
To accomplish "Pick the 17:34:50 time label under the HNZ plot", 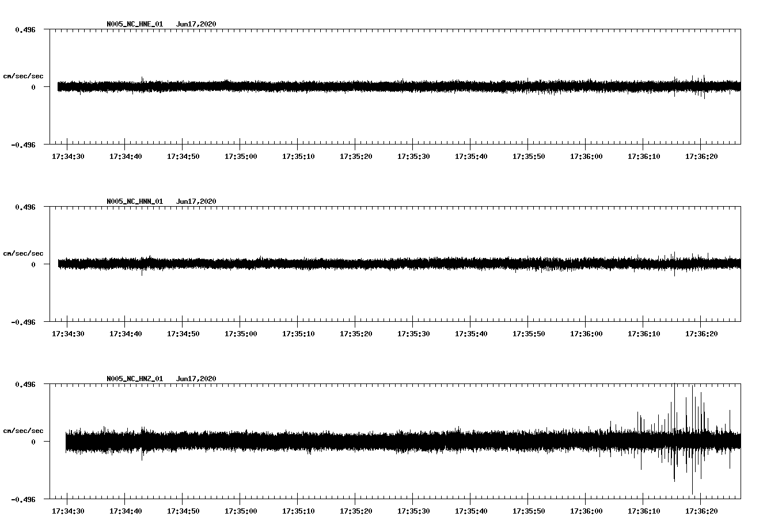I will pos(183,511).
